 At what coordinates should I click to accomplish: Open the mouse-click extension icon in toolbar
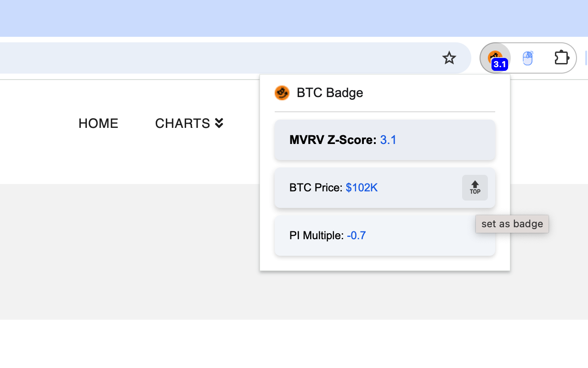[528, 58]
